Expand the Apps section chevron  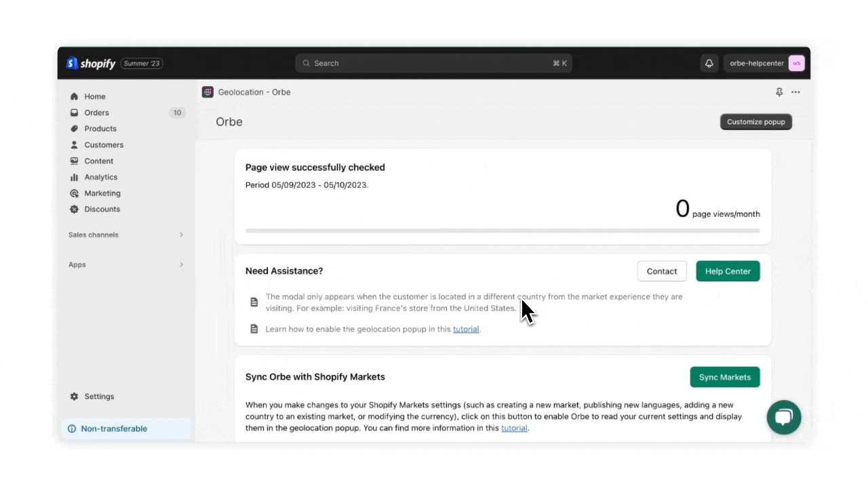pyautogui.click(x=181, y=264)
